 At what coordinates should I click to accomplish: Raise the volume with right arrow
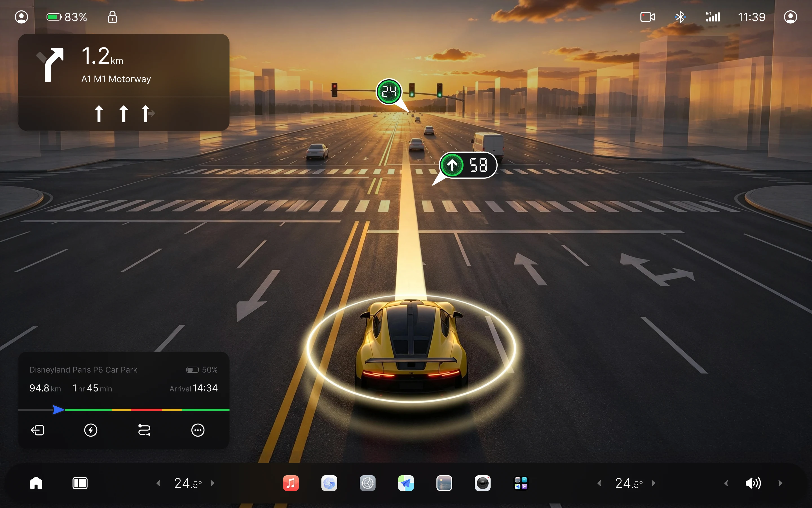780,483
